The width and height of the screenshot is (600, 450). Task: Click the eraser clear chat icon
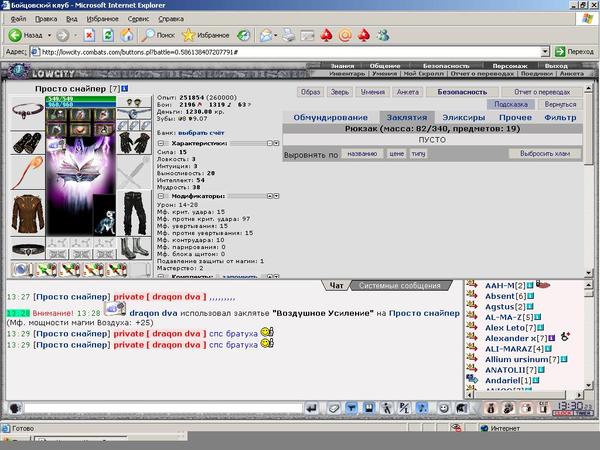[x=333, y=408]
